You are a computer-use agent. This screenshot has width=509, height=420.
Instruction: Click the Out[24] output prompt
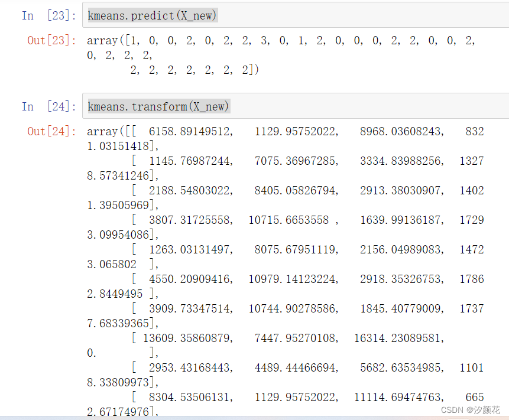click(x=51, y=131)
